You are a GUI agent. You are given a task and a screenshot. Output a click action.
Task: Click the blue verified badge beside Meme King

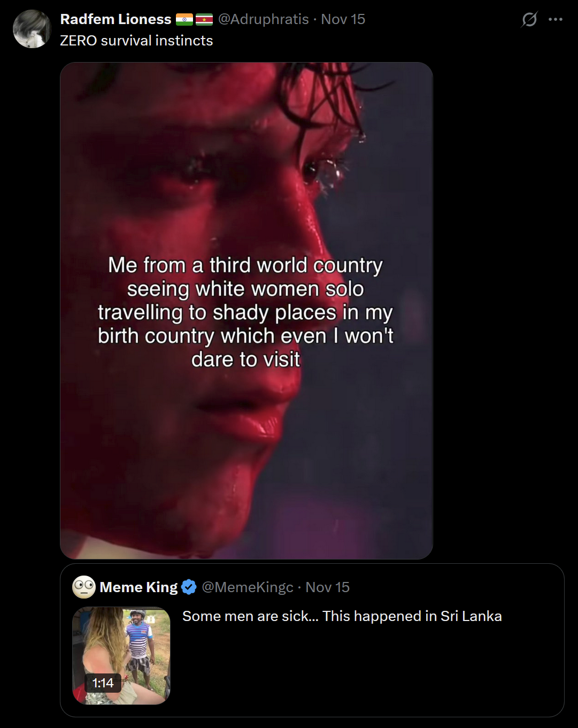(189, 587)
